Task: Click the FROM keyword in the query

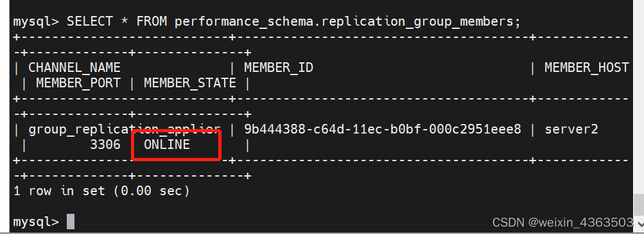Action: (152, 21)
